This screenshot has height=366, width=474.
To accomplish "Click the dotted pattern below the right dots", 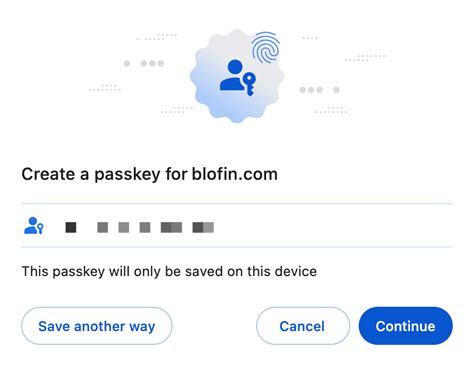I will tap(331, 110).
